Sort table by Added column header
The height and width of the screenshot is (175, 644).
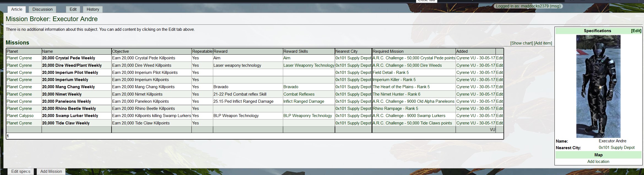pos(462,51)
